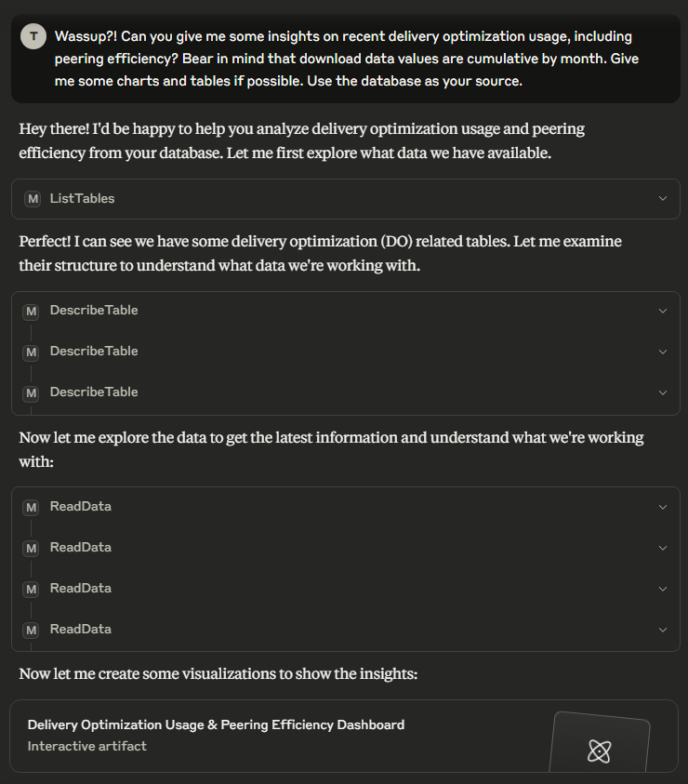Viewport: 688px width, 784px height.
Task: Click the M icon beside ListTables
Action: pos(33,199)
